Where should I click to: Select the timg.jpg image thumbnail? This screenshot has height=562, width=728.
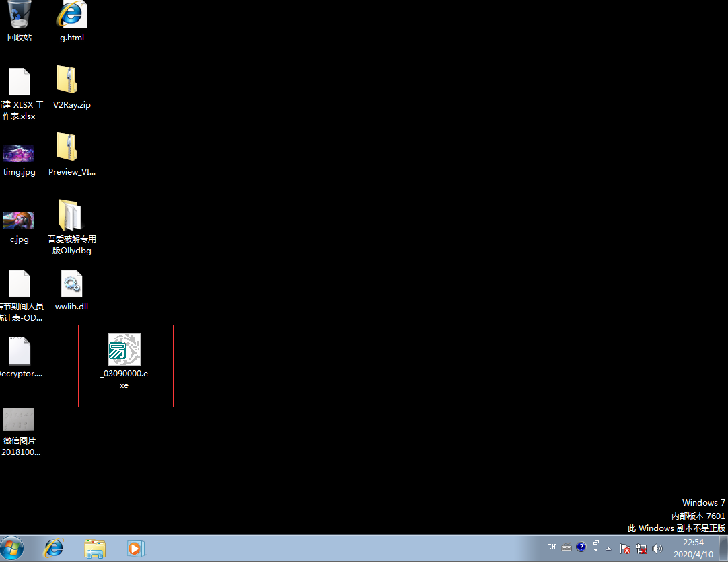tap(19, 153)
